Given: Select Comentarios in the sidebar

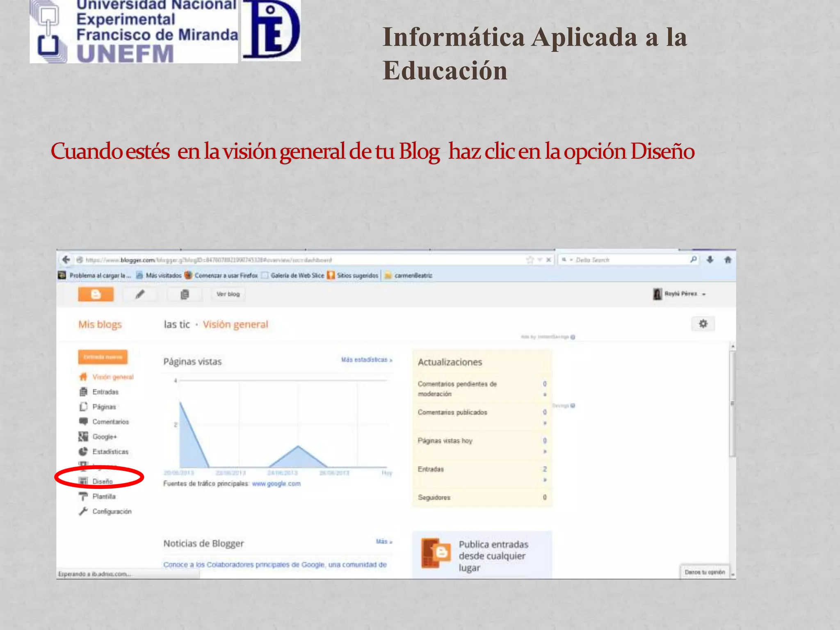Looking at the screenshot, I should coord(110,422).
